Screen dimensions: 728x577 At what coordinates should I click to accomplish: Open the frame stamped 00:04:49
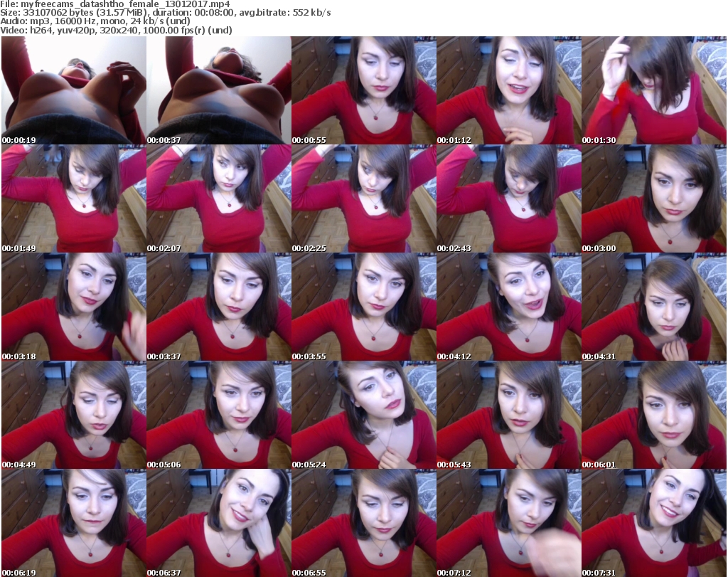coord(74,415)
